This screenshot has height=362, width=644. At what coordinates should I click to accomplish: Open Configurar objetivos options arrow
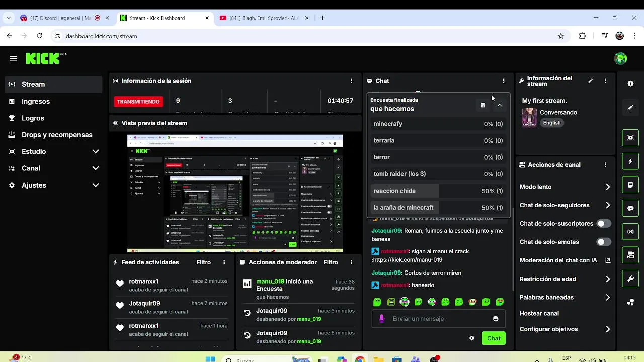[608, 329]
